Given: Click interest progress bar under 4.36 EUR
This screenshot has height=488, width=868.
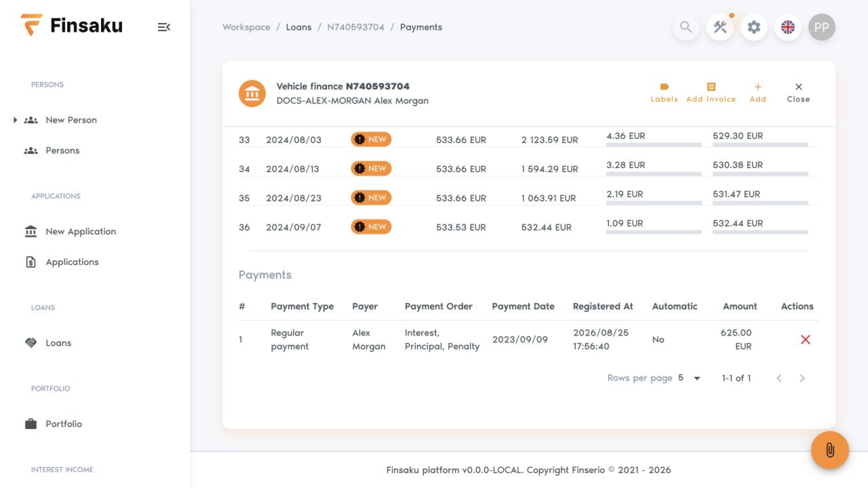Looking at the screenshot, I should (654, 145).
